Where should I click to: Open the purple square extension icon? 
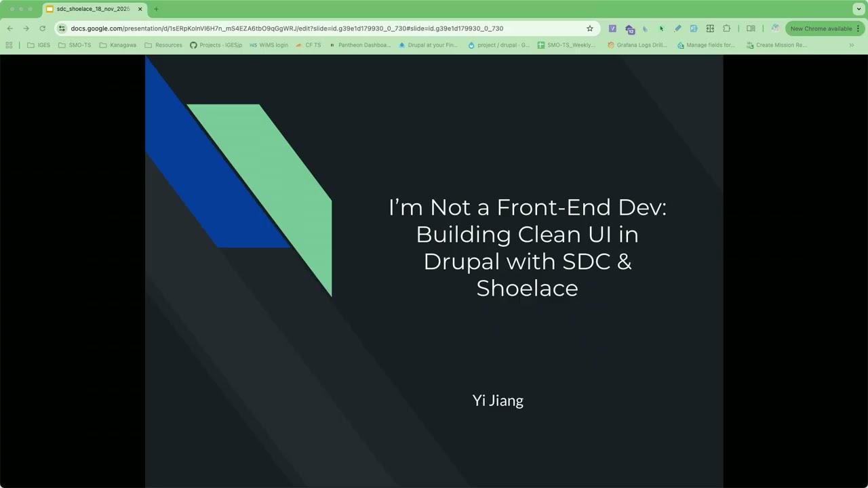[612, 28]
